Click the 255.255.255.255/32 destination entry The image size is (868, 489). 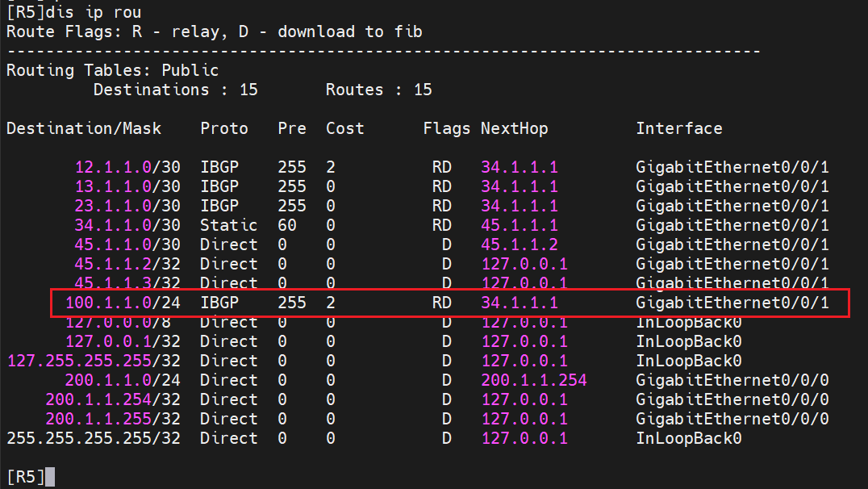(x=93, y=438)
